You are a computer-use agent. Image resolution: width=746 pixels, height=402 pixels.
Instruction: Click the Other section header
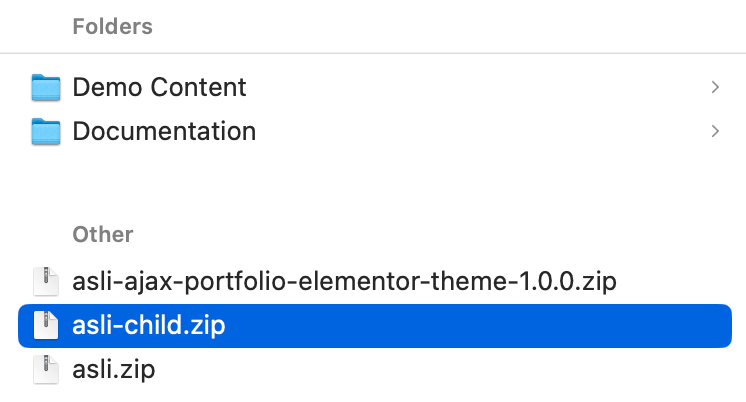coord(102,235)
